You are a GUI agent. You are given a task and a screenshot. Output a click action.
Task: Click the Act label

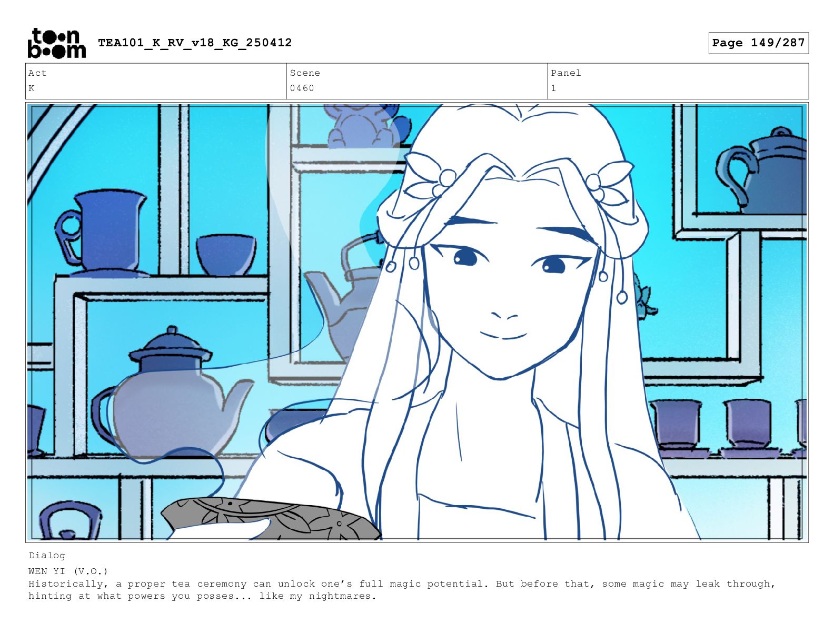click(37, 73)
